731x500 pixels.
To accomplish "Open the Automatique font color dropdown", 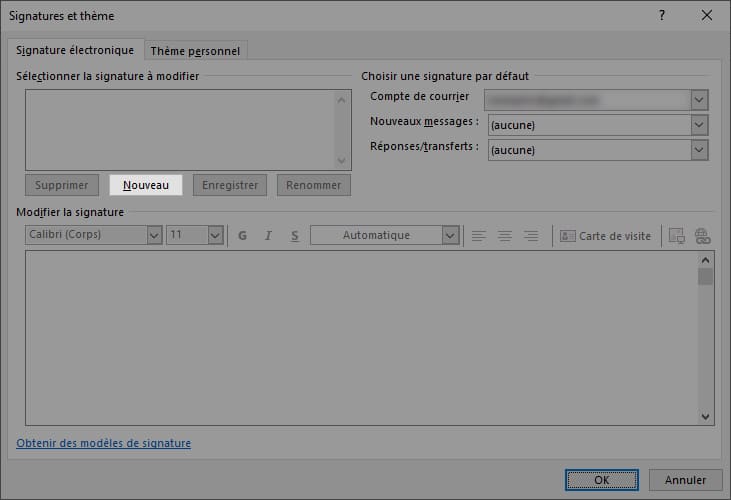I will (451, 236).
